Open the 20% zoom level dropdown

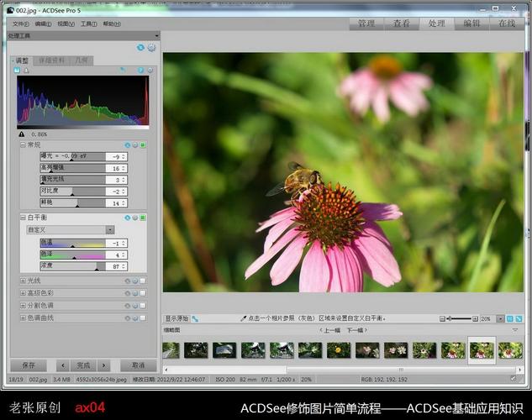click(500, 319)
